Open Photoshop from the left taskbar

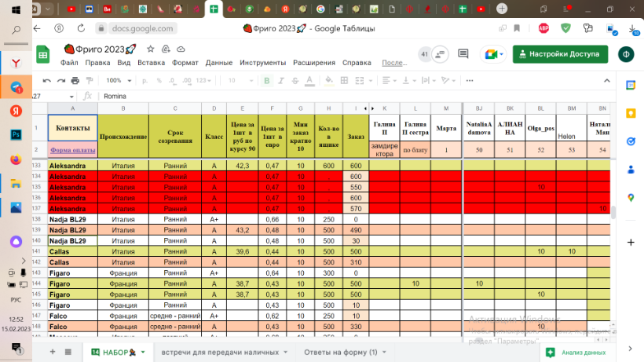pos(16,134)
